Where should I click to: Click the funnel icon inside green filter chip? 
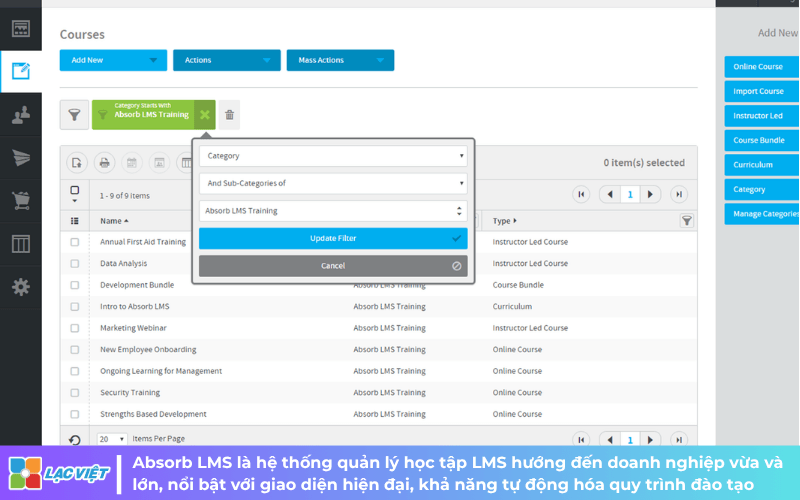[103, 115]
